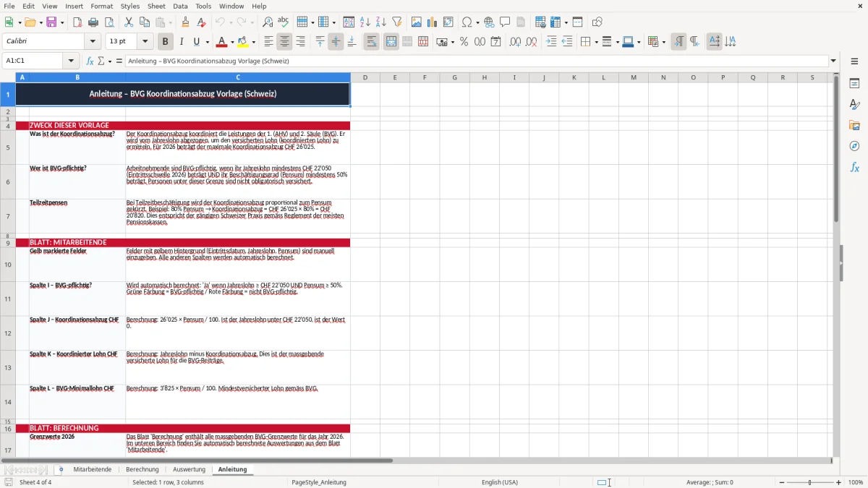The height and width of the screenshot is (488, 868).
Task: Open the sidebar Styles panel icon
Action: [x=854, y=105]
